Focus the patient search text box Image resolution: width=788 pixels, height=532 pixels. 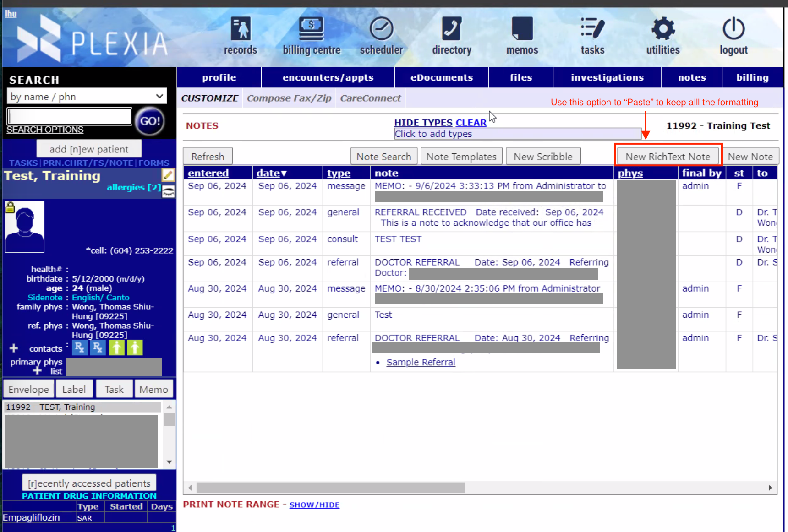[69, 116]
